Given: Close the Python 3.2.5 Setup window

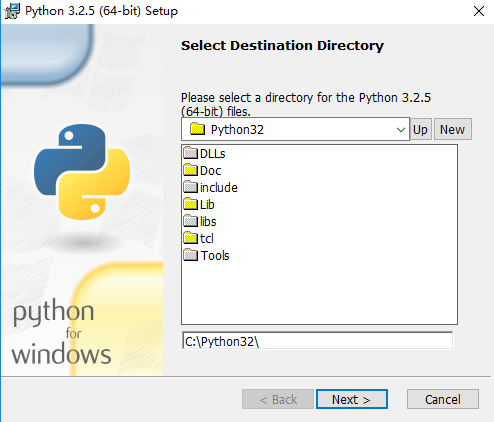Looking at the screenshot, I should coord(479,11).
